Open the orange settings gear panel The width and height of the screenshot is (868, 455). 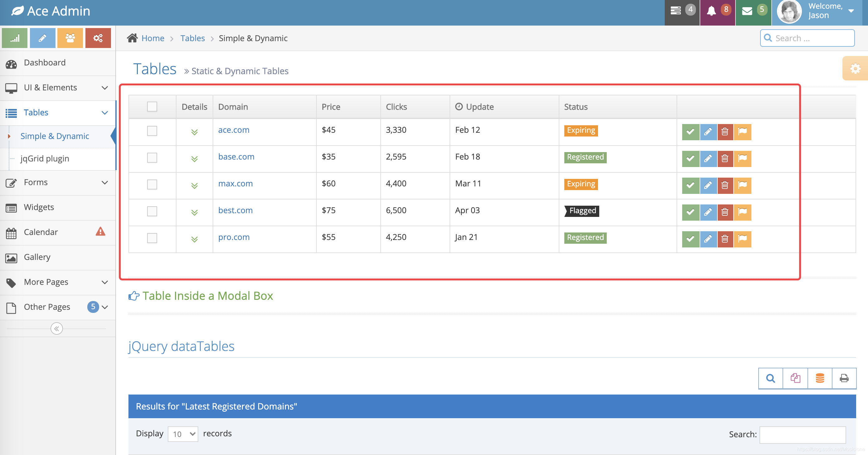[x=855, y=69]
